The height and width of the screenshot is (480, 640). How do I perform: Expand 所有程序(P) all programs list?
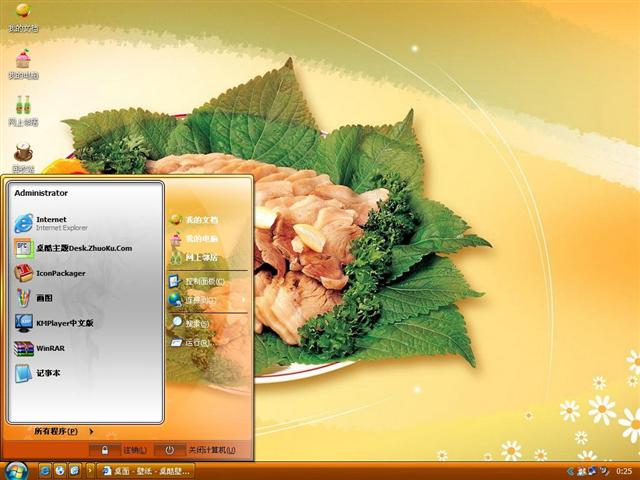pyautogui.click(x=57, y=431)
